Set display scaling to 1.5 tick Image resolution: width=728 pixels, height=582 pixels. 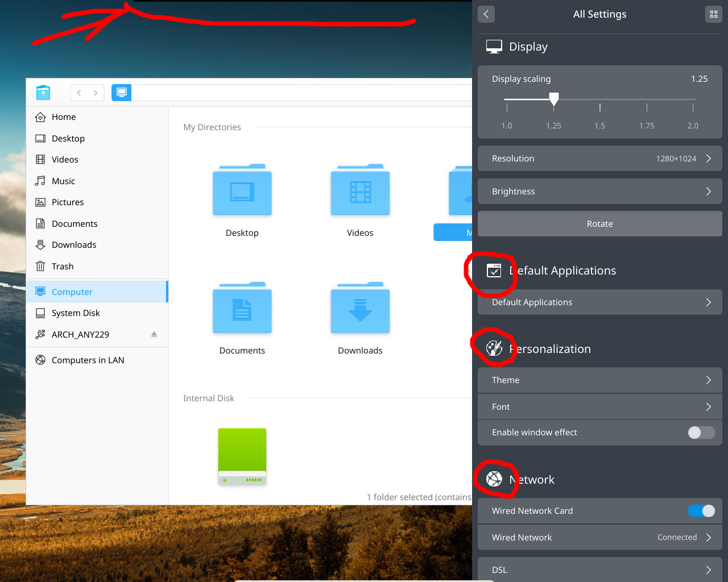(600, 107)
